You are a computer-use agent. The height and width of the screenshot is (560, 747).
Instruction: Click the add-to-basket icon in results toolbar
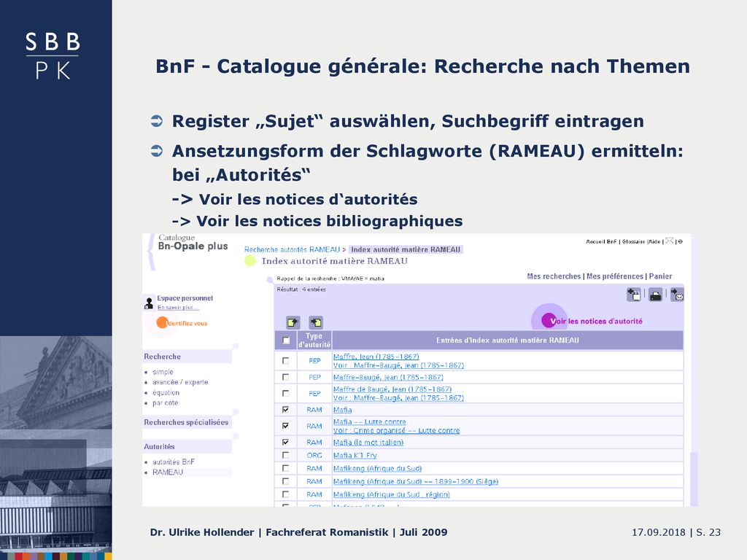(x=634, y=295)
